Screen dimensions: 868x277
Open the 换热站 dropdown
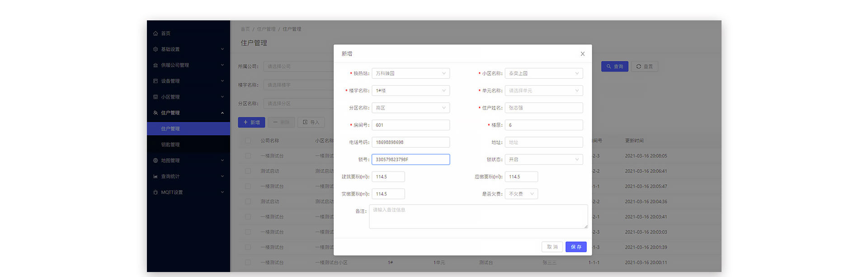[410, 73]
